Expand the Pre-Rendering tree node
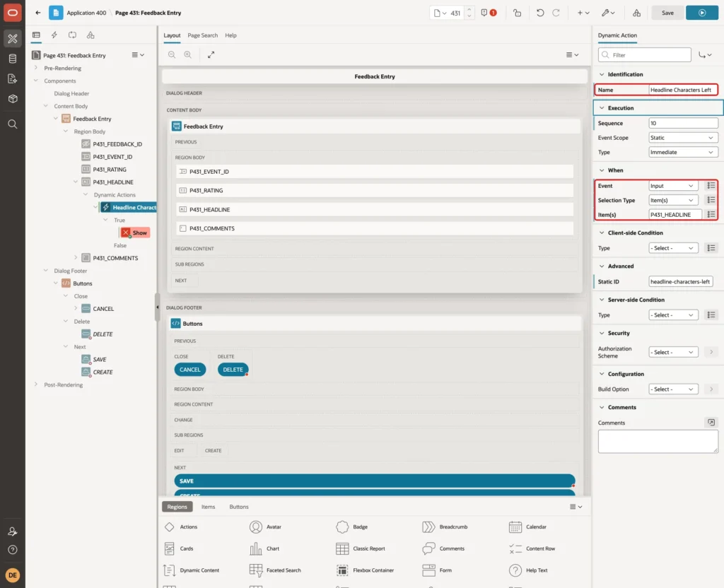Image resolution: width=724 pixels, height=588 pixels. click(x=36, y=68)
